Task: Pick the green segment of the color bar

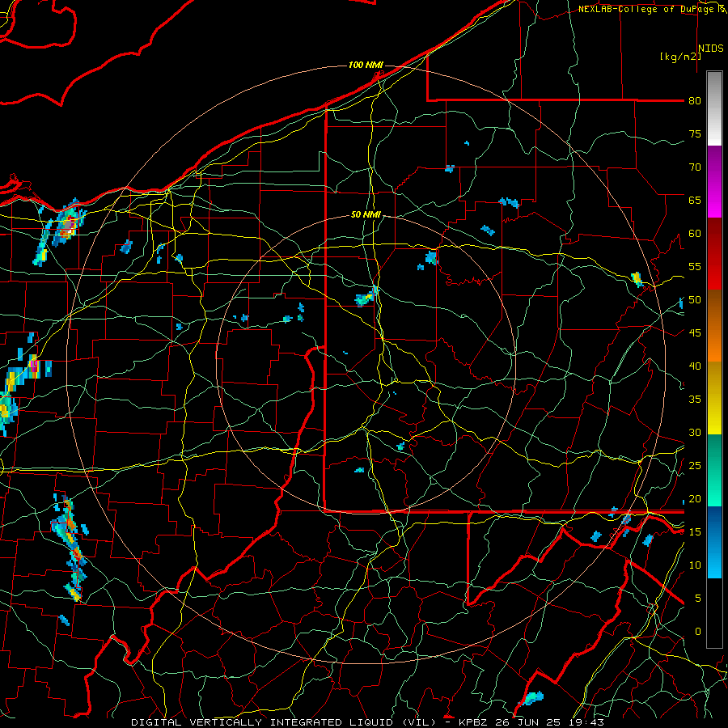Action: 714,470
